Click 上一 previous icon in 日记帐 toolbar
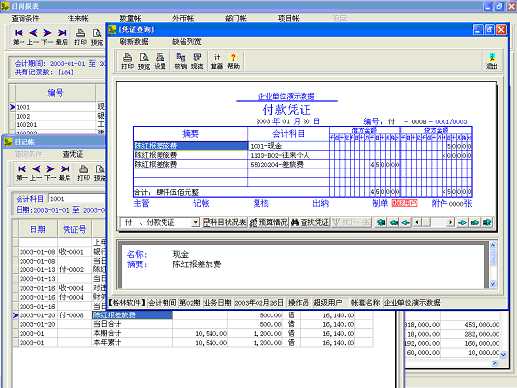 coord(36,173)
